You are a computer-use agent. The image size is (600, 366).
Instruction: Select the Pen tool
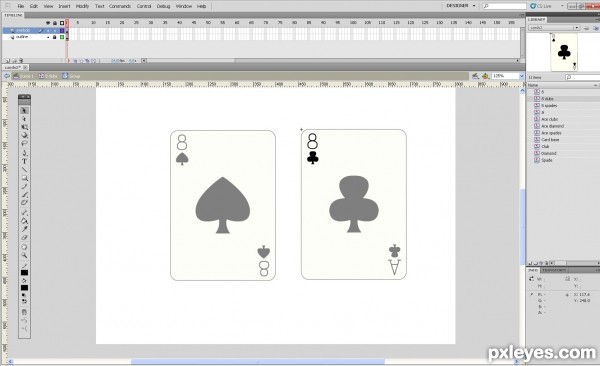24,153
